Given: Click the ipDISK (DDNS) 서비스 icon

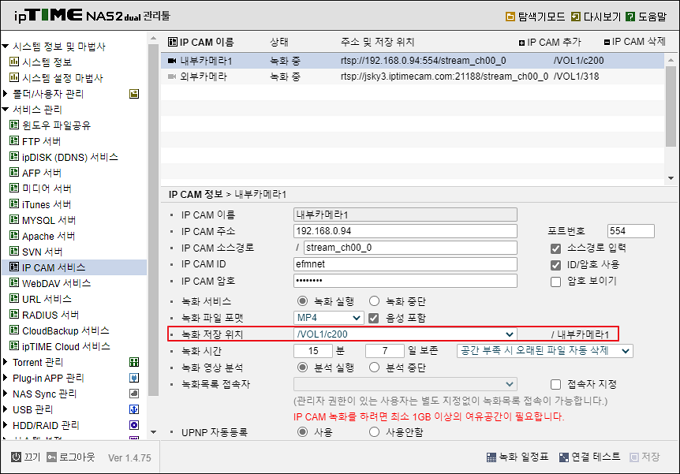Looking at the screenshot, I should [x=14, y=157].
